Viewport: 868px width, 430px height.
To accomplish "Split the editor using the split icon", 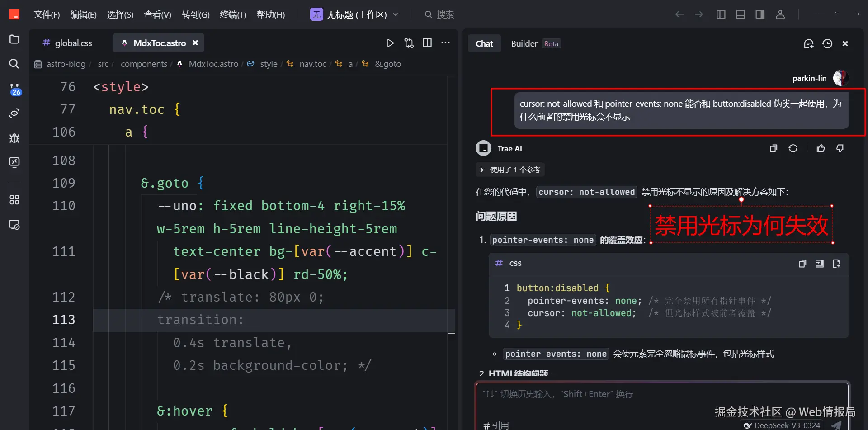I will click(427, 43).
